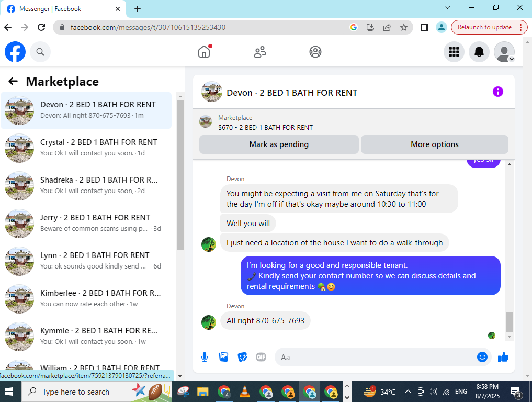532x402 pixels.
Task: Open Kimberlee's conversation
Action: click(86, 299)
